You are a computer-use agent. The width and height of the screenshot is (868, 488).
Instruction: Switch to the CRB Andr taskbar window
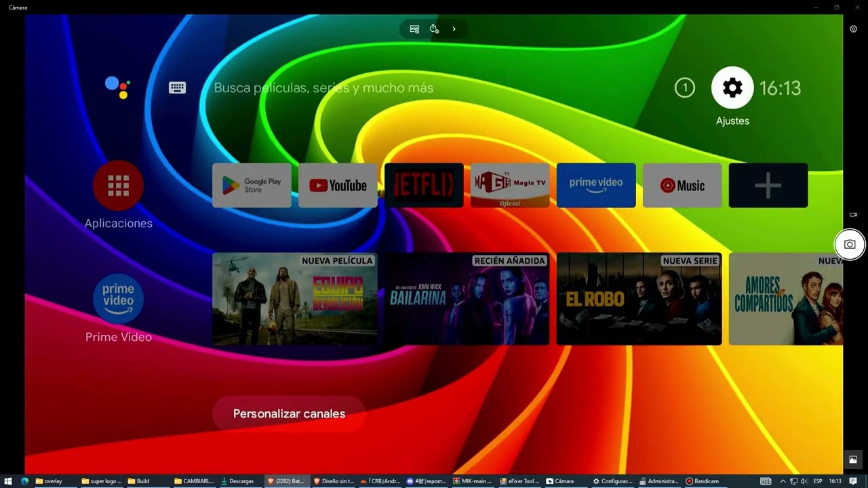click(x=379, y=481)
